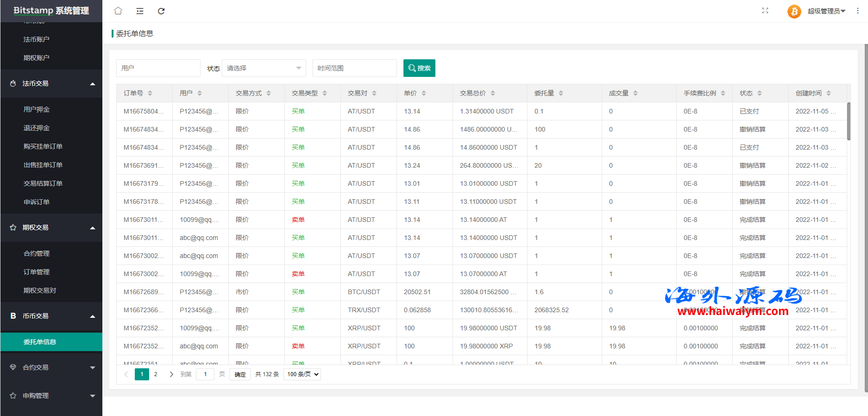Click the orange Bitcoin avatar icon
Image resolution: width=868 pixels, height=416 pixels.
[x=794, y=11]
